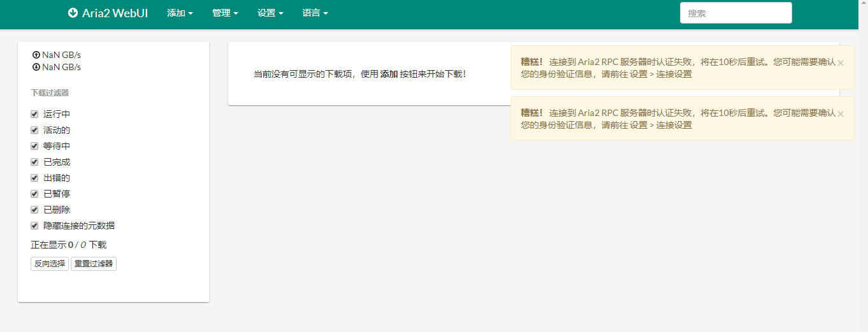
Task: Click the 重置过滤器 button
Action: click(x=94, y=264)
